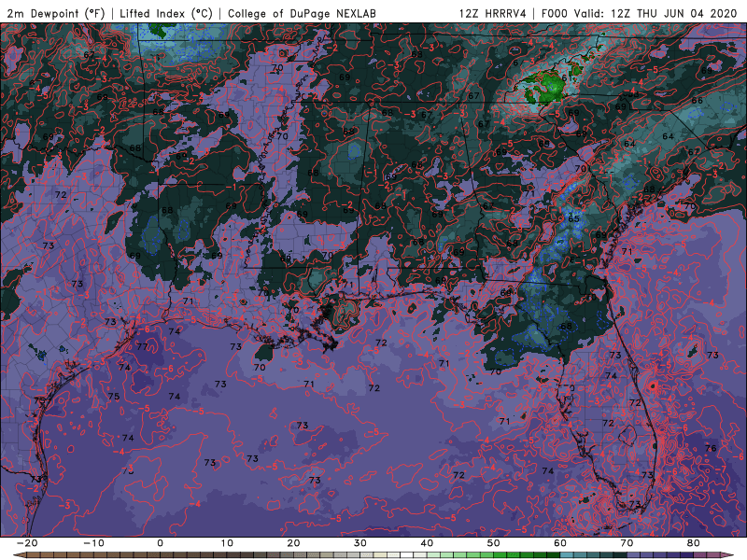Click the "12Z HRRRV4" model label
The image size is (747, 560).
click(x=493, y=13)
